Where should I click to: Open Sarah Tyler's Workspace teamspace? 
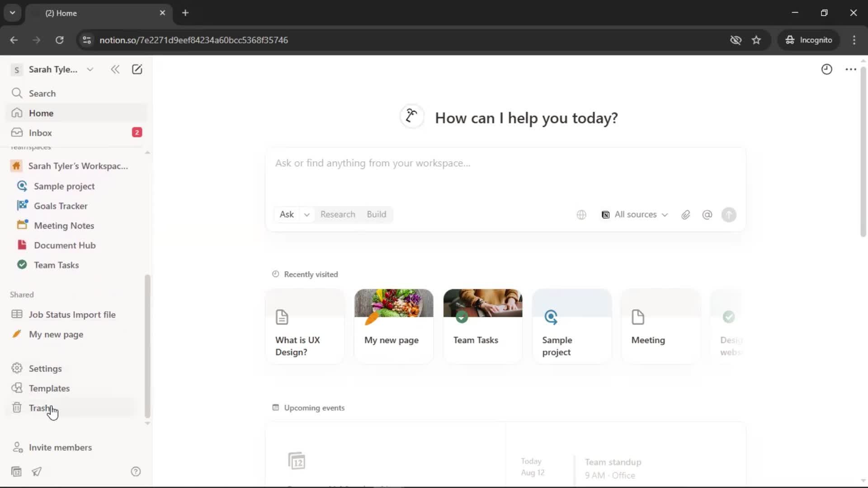76,166
